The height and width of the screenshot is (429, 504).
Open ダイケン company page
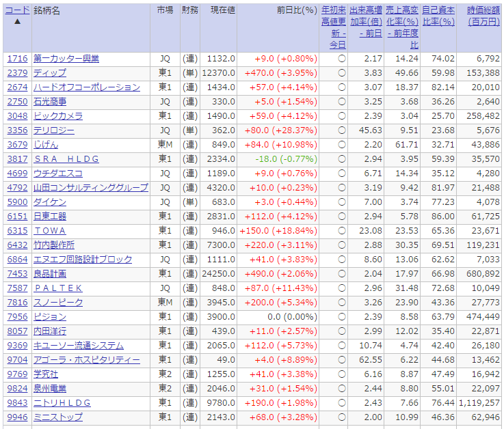[50, 202]
